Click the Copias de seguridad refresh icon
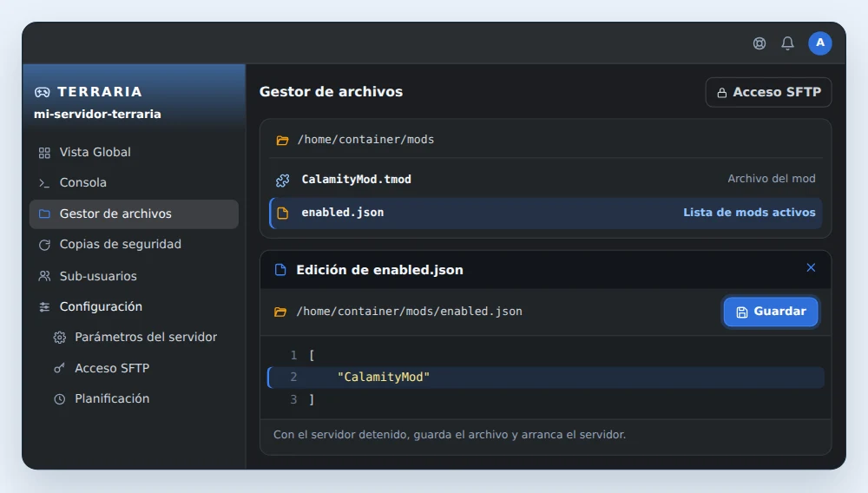 coord(44,245)
